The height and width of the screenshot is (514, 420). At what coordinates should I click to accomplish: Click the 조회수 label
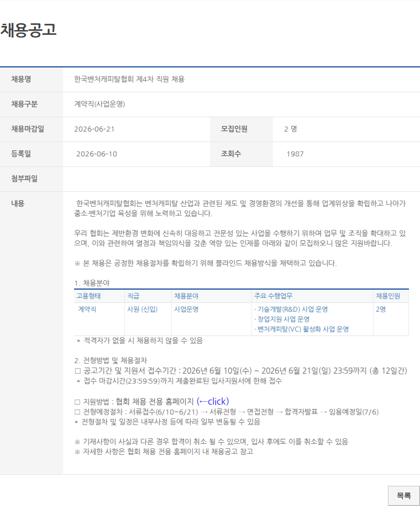231,154
